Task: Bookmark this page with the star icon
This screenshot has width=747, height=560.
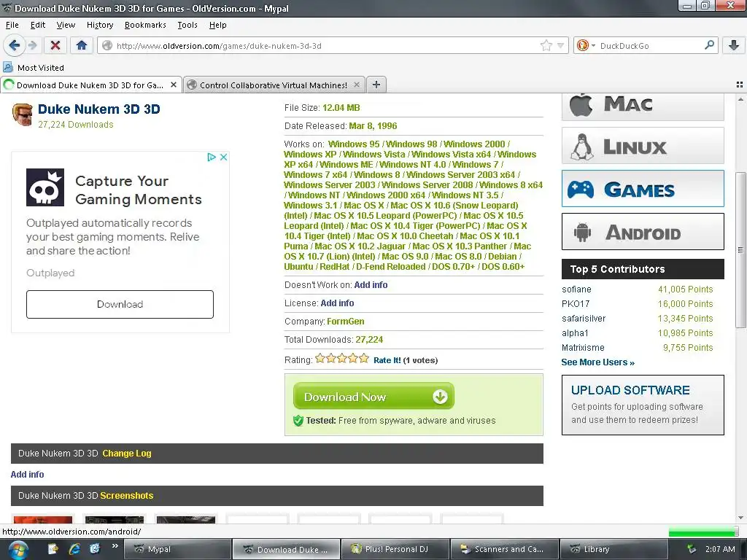Action: pyautogui.click(x=546, y=46)
